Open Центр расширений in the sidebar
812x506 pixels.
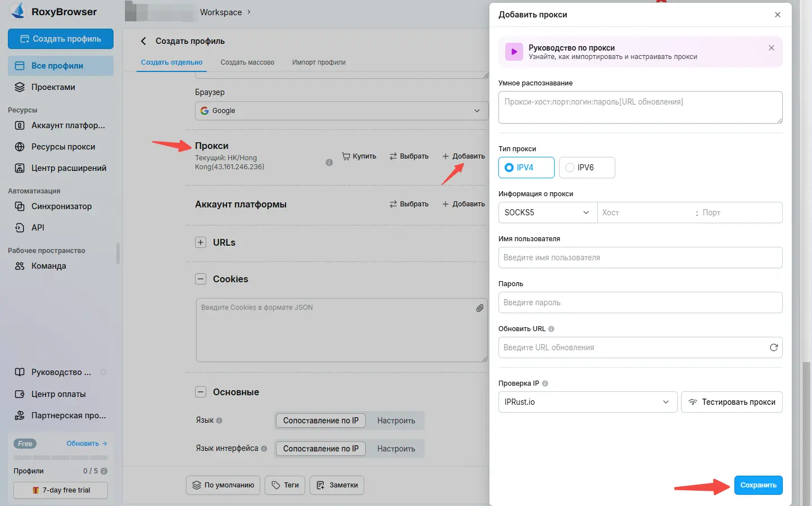(x=69, y=168)
